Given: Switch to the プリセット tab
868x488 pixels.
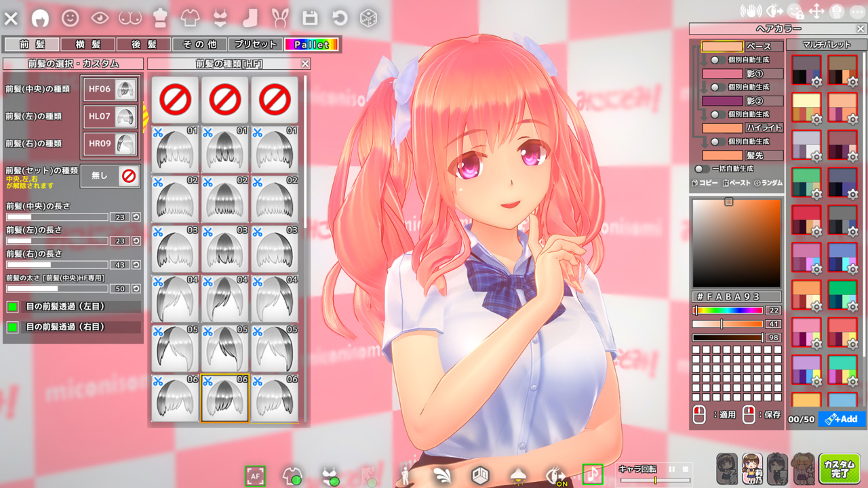Looking at the screenshot, I should (255, 45).
